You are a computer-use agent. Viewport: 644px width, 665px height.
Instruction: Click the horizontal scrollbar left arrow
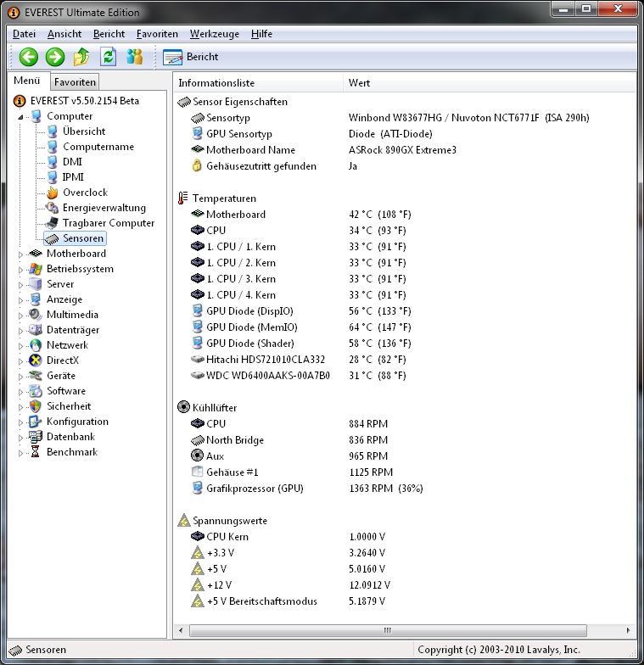click(182, 630)
